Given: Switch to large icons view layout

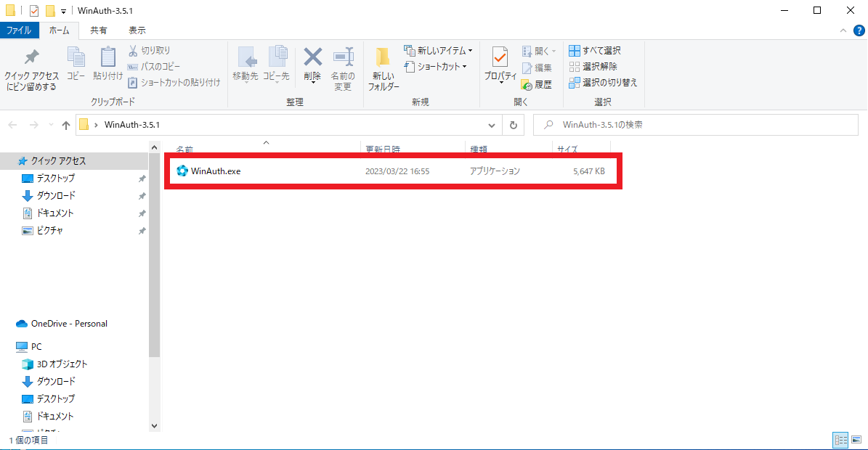Looking at the screenshot, I should [x=856, y=440].
